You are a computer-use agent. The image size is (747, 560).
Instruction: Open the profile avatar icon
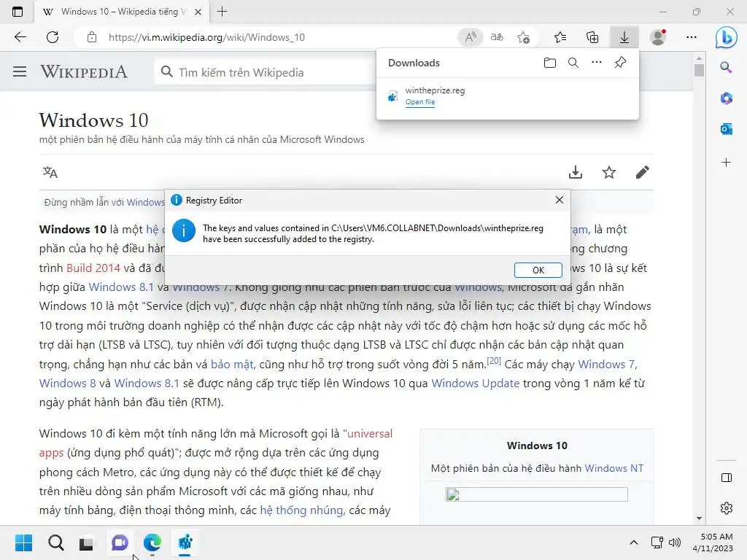(659, 37)
